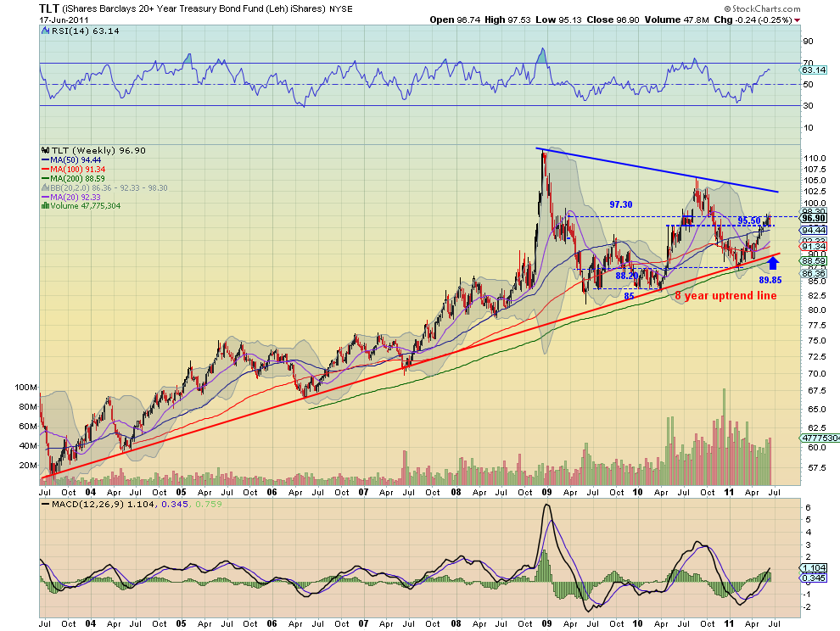Click the volume bars icon before Volume 47,775,304
Screen dimensions: 840x631
[46, 206]
